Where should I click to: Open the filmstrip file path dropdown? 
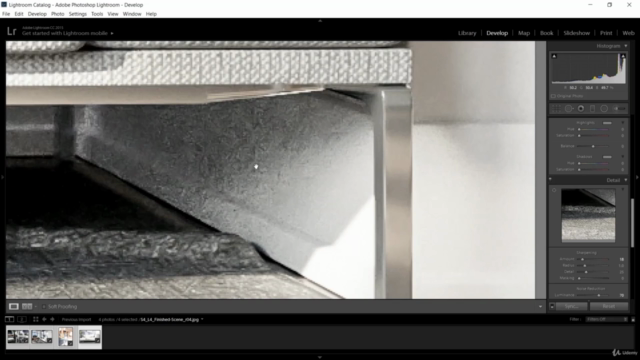pos(202,320)
